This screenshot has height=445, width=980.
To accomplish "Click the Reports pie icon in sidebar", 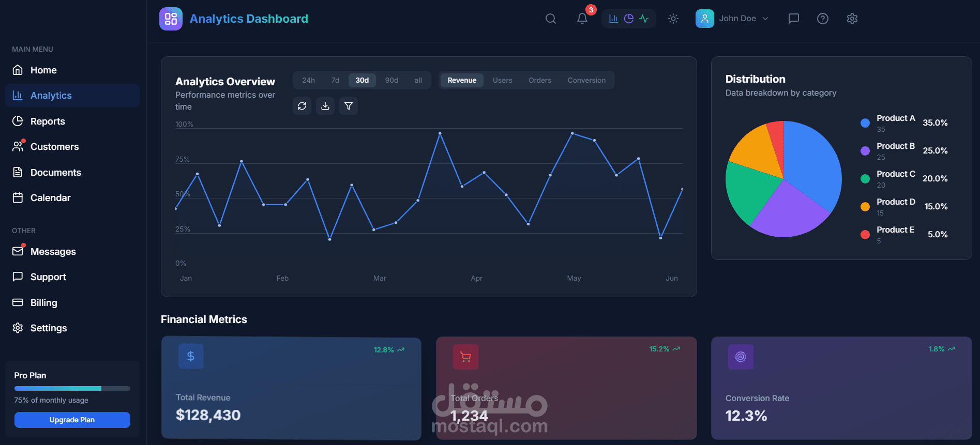I will coord(18,121).
